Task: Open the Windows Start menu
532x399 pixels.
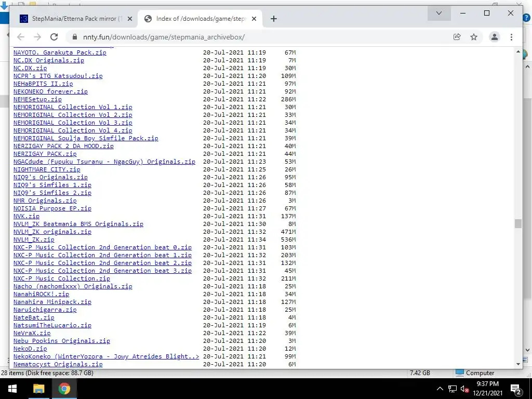Action: coord(12,389)
